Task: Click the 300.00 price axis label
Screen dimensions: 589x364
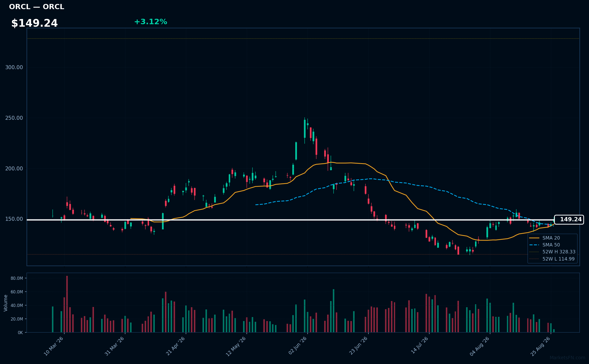Action: tap(14, 67)
